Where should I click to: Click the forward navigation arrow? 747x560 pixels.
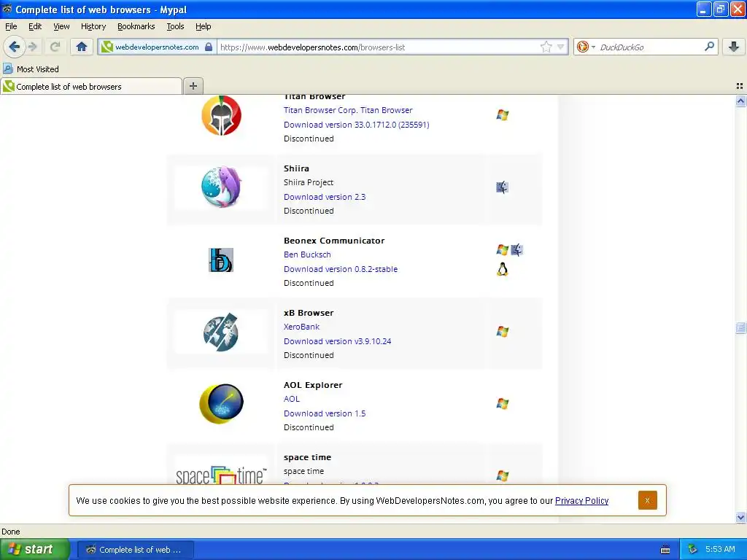(33, 47)
